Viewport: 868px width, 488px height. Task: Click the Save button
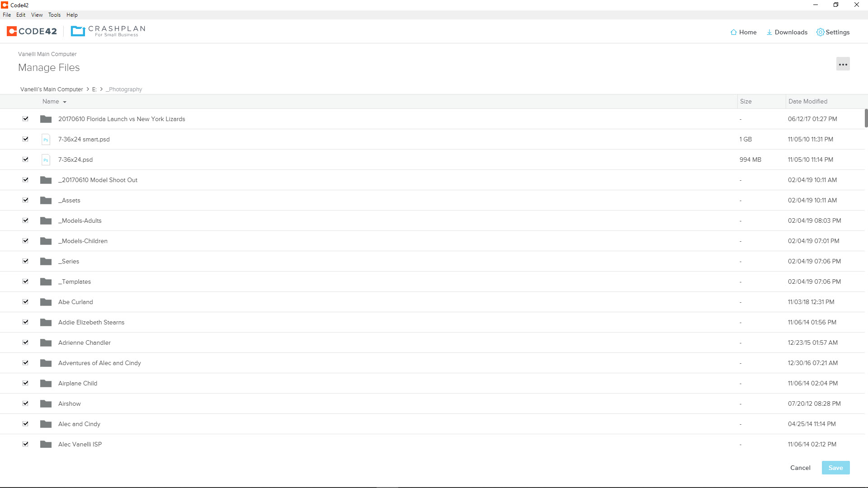point(835,468)
